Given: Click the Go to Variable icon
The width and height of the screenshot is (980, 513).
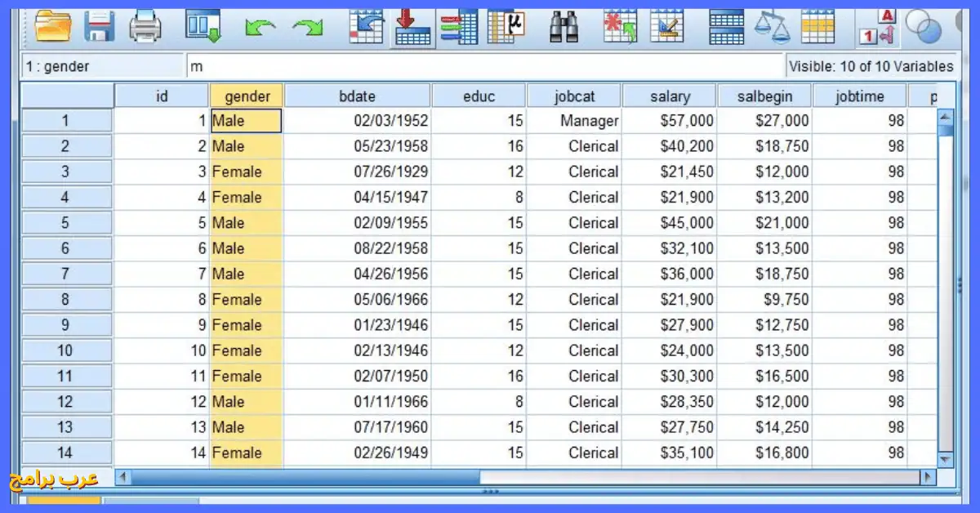Looking at the screenshot, I should pyautogui.click(x=412, y=28).
